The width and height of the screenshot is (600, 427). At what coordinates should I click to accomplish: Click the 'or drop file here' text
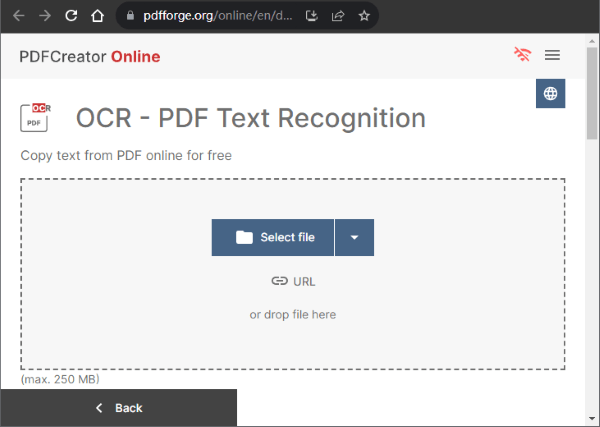293,315
